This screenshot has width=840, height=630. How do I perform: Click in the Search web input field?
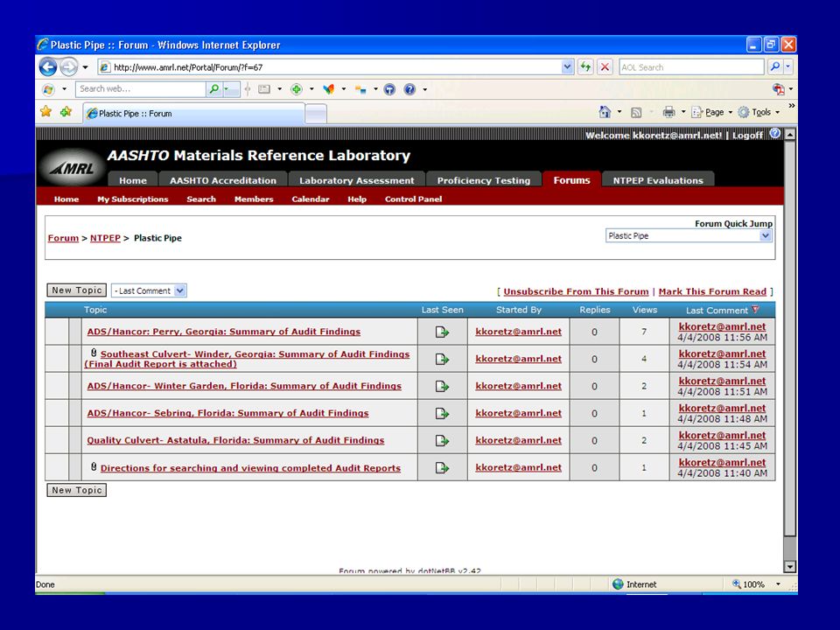140,89
